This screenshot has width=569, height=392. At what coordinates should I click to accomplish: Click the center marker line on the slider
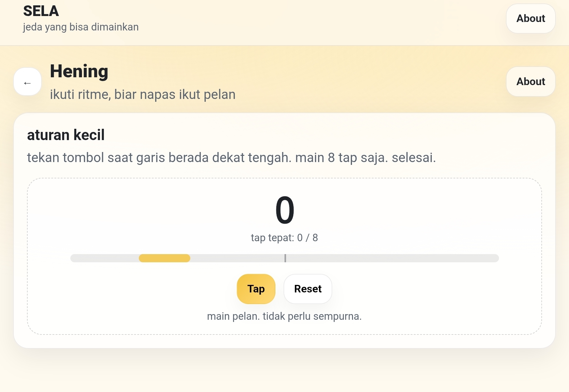(x=285, y=258)
